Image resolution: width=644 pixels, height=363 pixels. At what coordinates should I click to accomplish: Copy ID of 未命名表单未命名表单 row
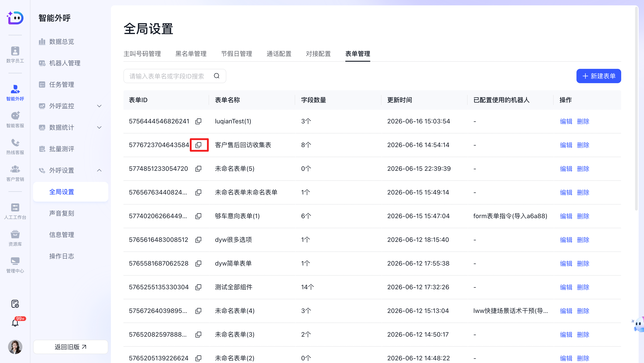(x=198, y=192)
